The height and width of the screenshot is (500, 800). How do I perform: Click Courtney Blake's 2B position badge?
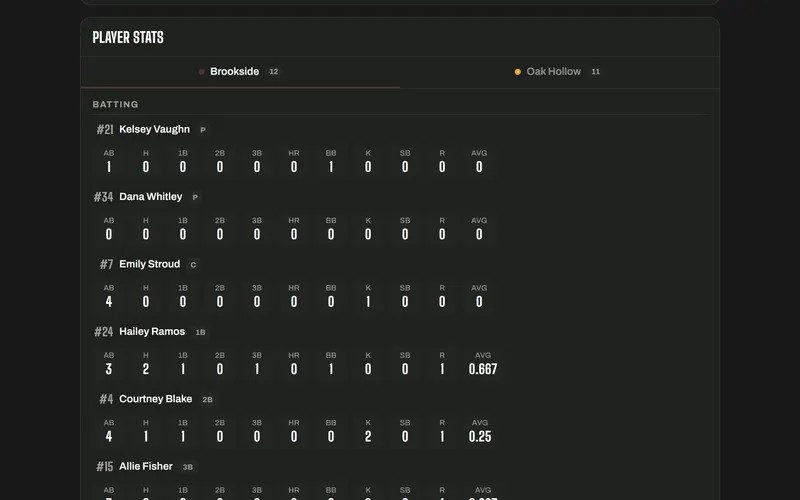point(207,399)
